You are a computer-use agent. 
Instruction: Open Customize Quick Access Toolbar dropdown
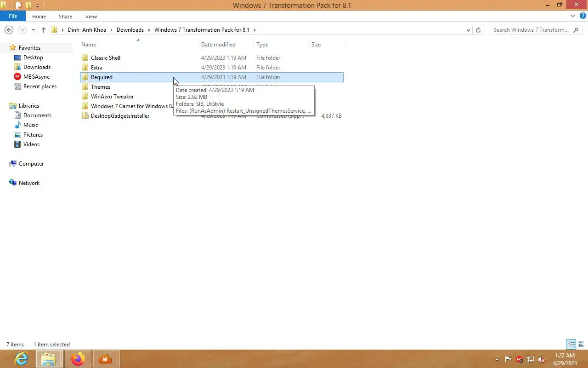37,6
